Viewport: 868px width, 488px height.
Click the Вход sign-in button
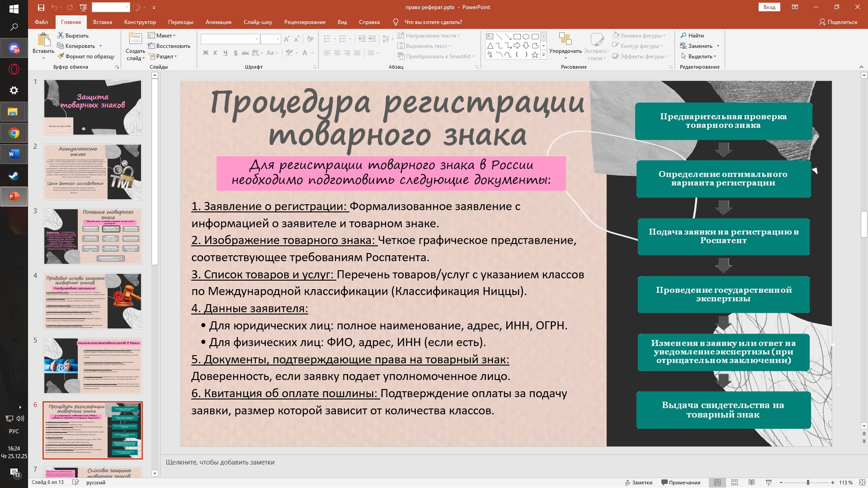tap(769, 7)
